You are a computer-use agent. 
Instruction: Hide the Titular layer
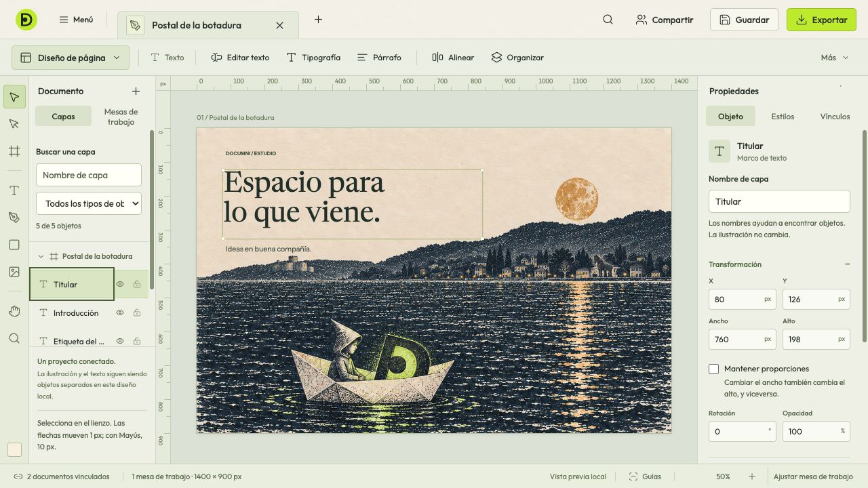click(120, 285)
